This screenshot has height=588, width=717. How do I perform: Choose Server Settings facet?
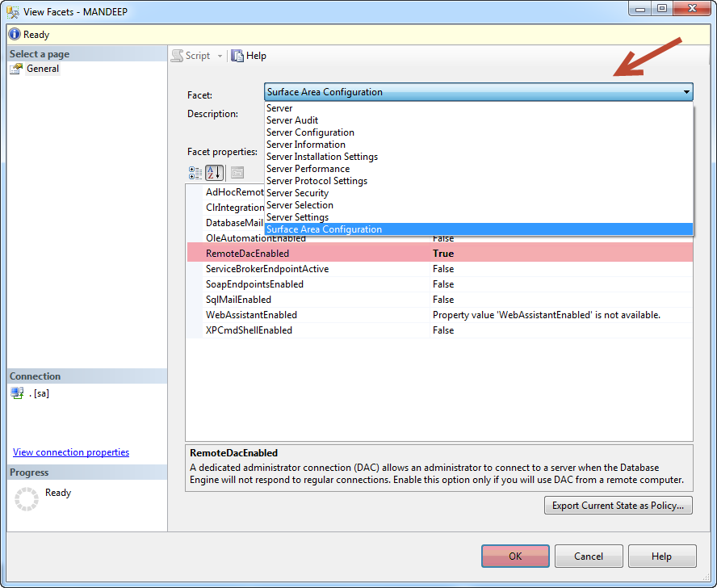478,217
